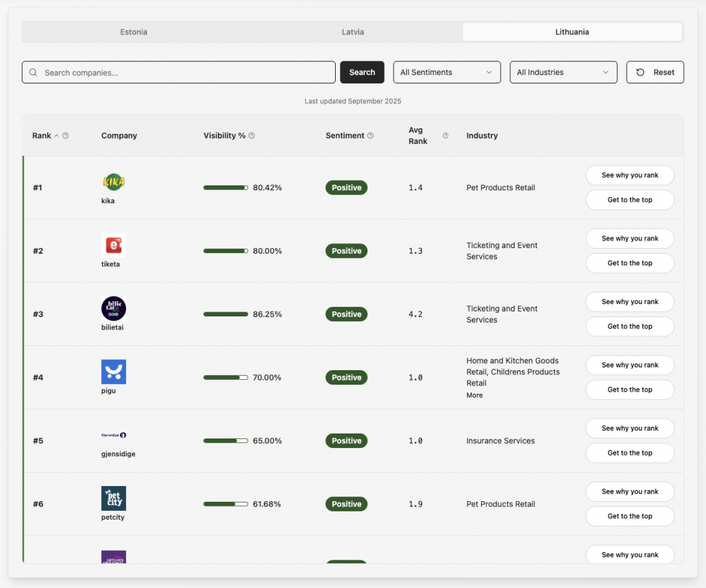Screen dimensions: 706x588
Task: Click the Avg Rank help icon
Action: click(445, 136)
